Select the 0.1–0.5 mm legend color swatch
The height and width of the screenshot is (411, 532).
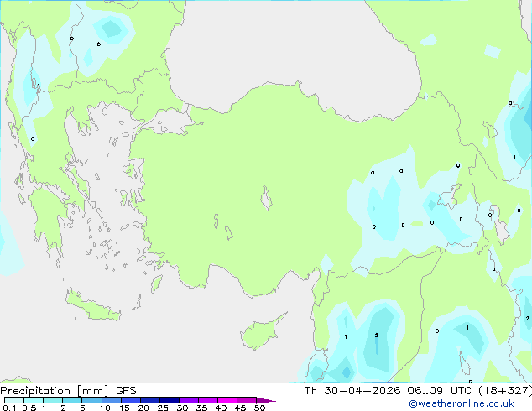point(14,400)
